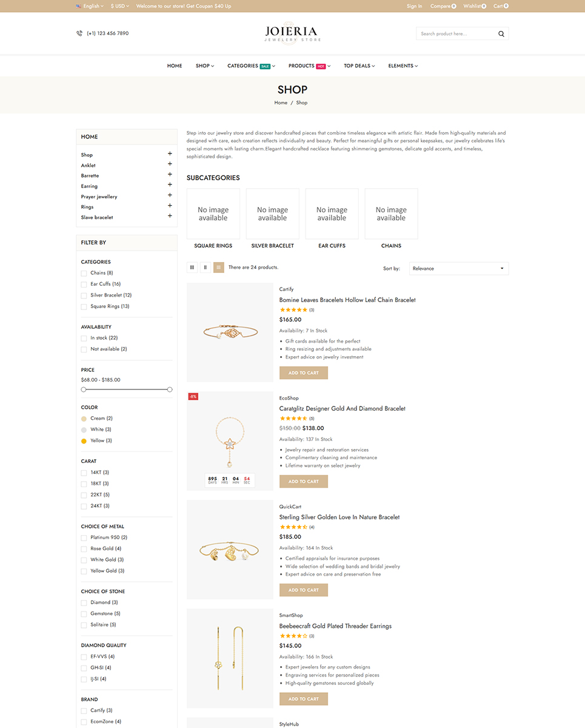
Task: Click the Joieria Jewelery Store logo
Action: [x=292, y=33]
